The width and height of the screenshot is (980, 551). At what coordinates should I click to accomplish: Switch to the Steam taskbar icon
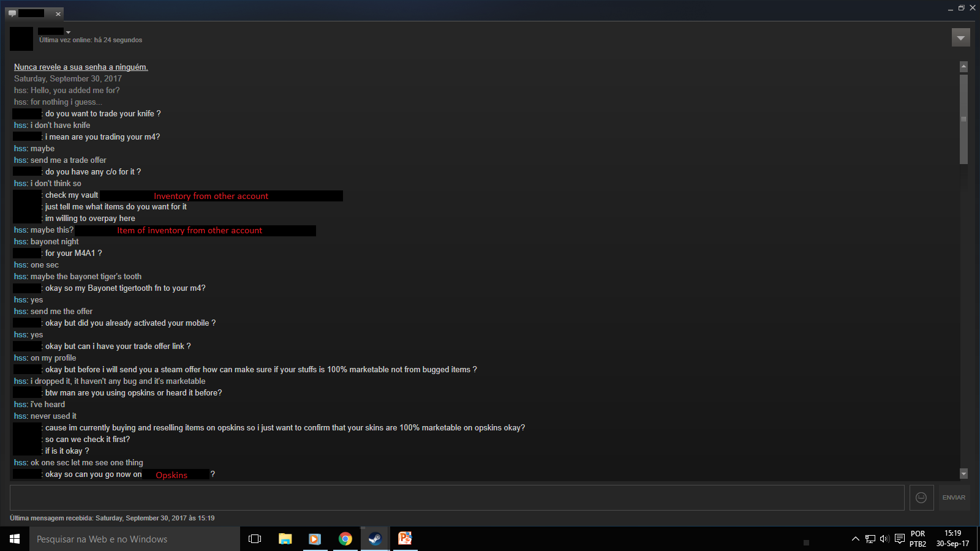click(x=375, y=539)
